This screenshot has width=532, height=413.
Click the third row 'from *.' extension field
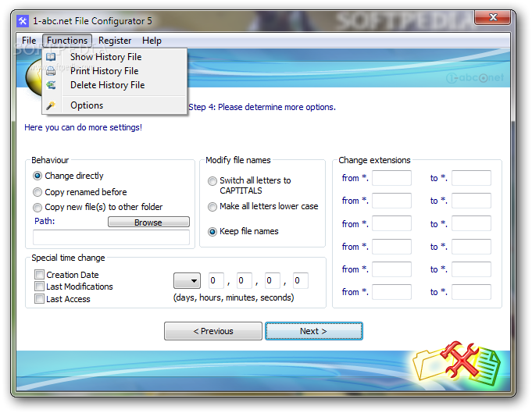tap(391, 224)
